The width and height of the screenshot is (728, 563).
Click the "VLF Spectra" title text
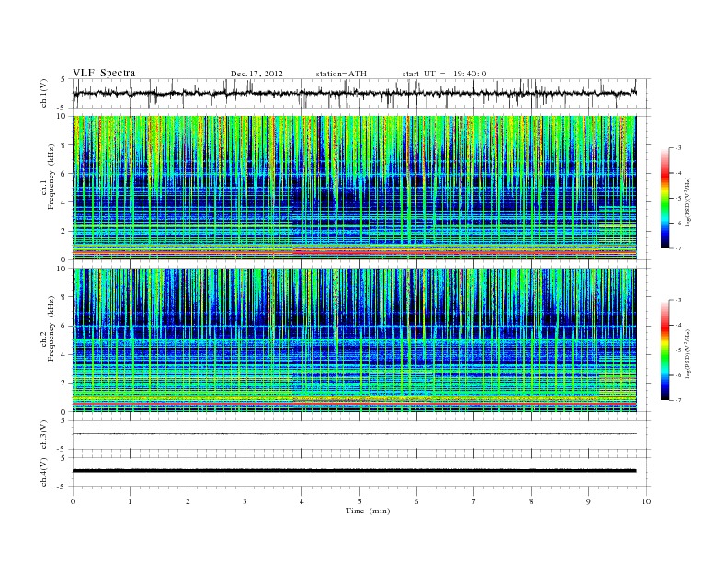(104, 73)
